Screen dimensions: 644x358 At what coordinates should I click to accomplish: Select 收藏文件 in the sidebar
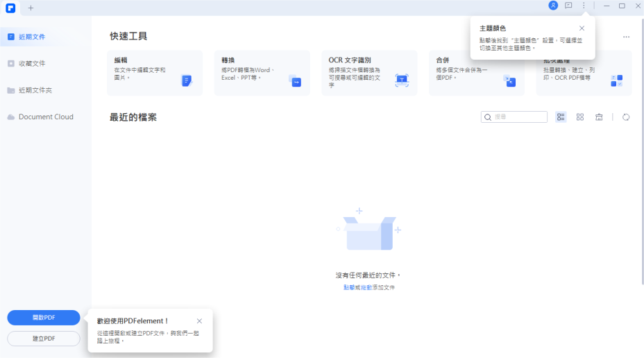coord(32,63)
